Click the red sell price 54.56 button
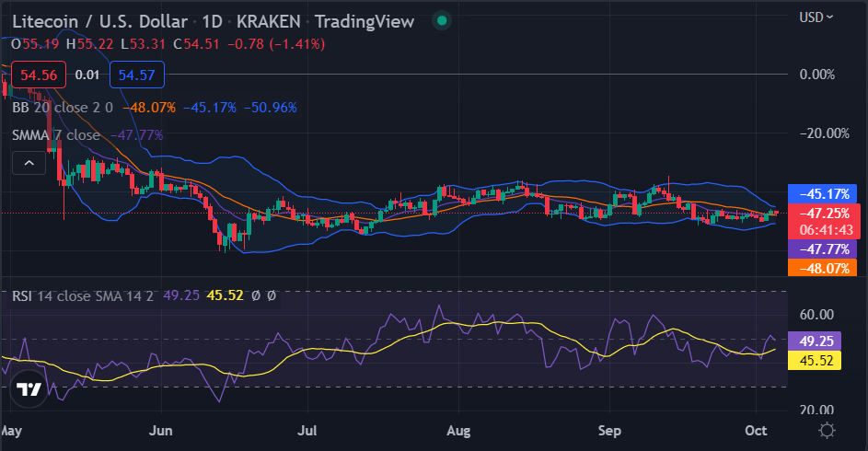 click(39, 75)
